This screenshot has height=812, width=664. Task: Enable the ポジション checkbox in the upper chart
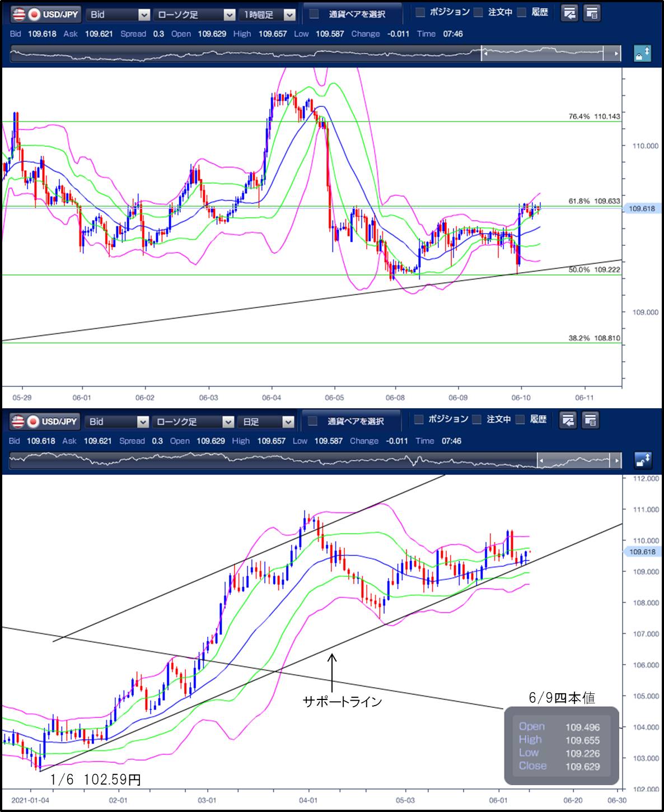coord(420,12)
